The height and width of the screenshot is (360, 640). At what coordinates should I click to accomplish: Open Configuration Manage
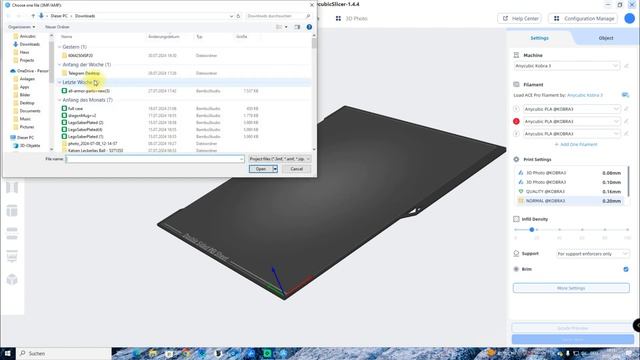tap(584, 18)
